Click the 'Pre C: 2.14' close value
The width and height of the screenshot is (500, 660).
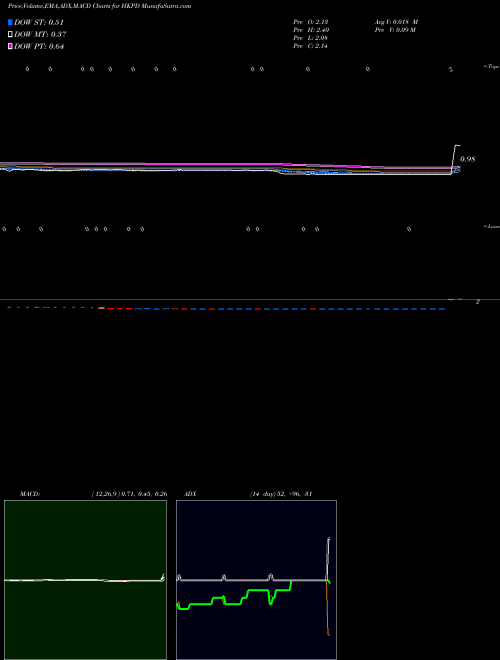pyautogui.click(x=311, y=46)
